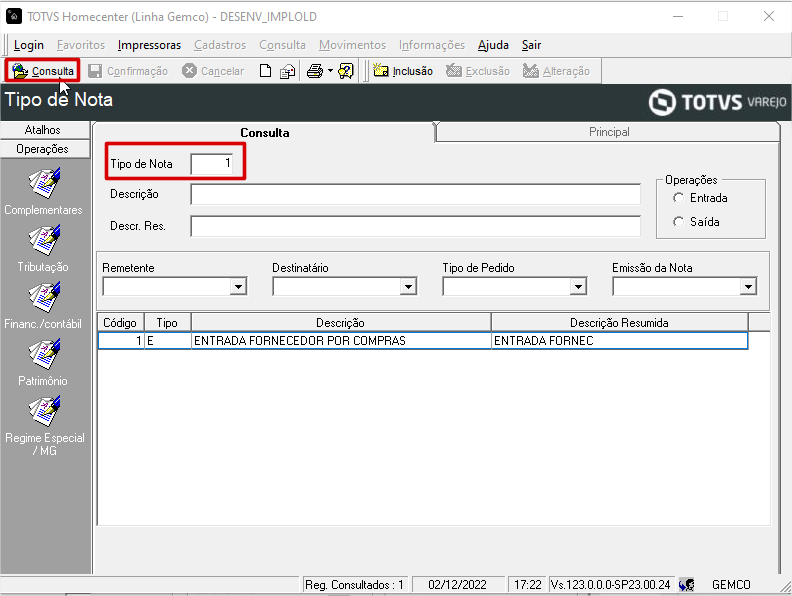
Task: Open the Regime Especial / MG icon
Action: tap(44, 411)
